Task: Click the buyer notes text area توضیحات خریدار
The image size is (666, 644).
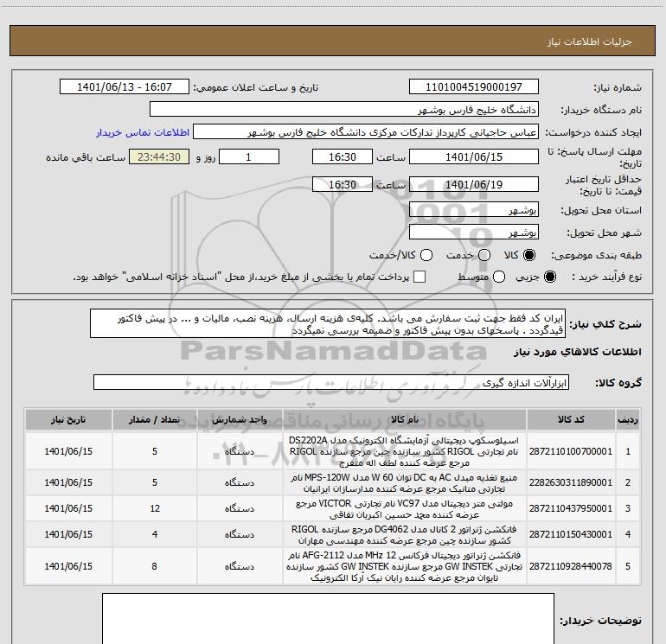Action: pos(328,619)
